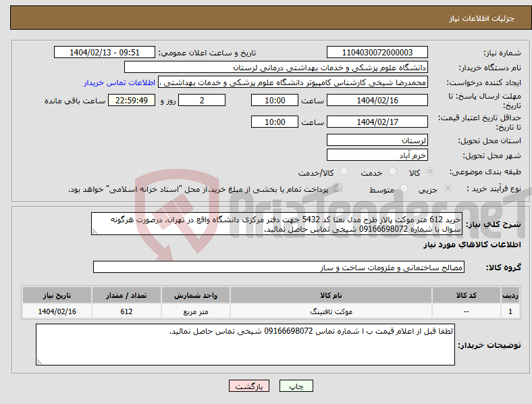Click the price validity time 10:00 field
This screenshot has width=532, height=404.
[275, 122]
